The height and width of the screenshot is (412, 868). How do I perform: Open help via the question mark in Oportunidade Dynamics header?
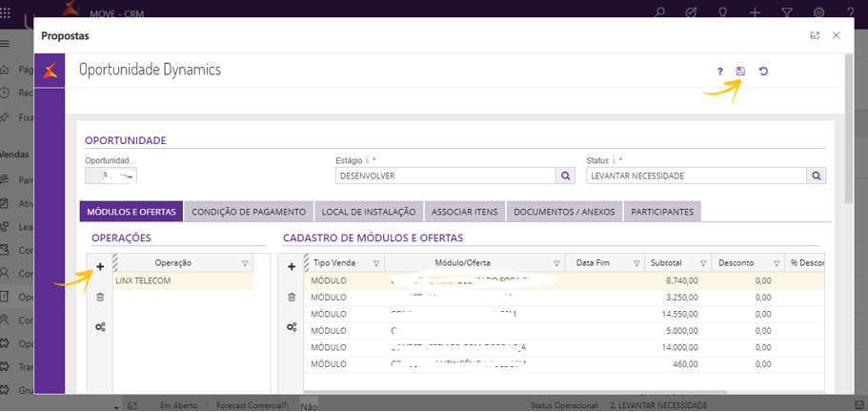coord(719,71)
